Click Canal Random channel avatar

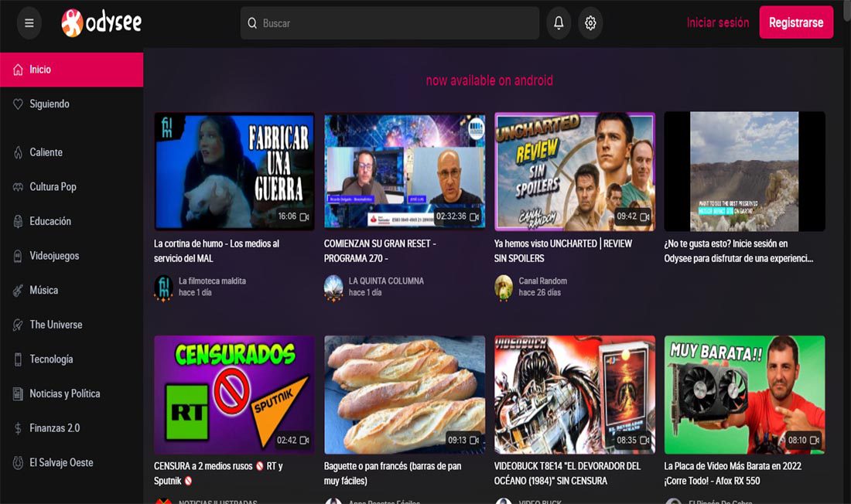point(504,287)
